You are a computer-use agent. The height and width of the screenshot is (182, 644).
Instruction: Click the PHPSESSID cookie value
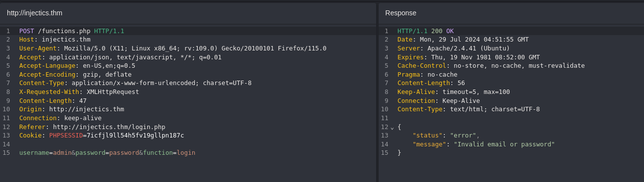[x=133, y=136]
